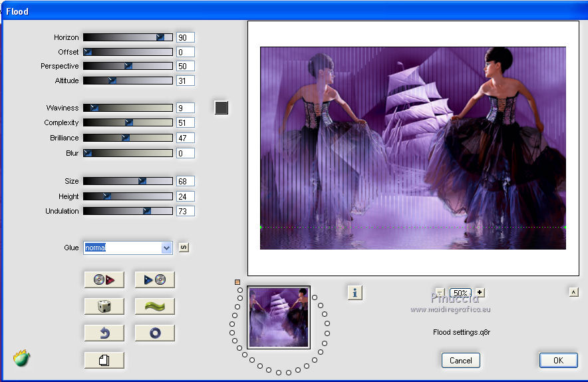Click the large flood preview image
This screenshot has height=382, width=588.
[x=413, y=148]
